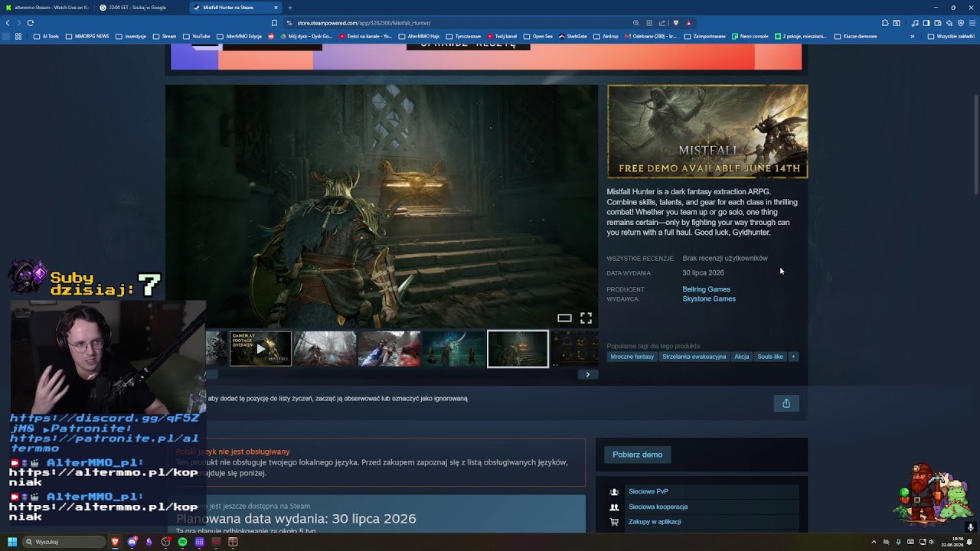Open the 'Strzelanka ewakuacyjna' tag
This screenshot has width=980, height=551.
(694, 357)
